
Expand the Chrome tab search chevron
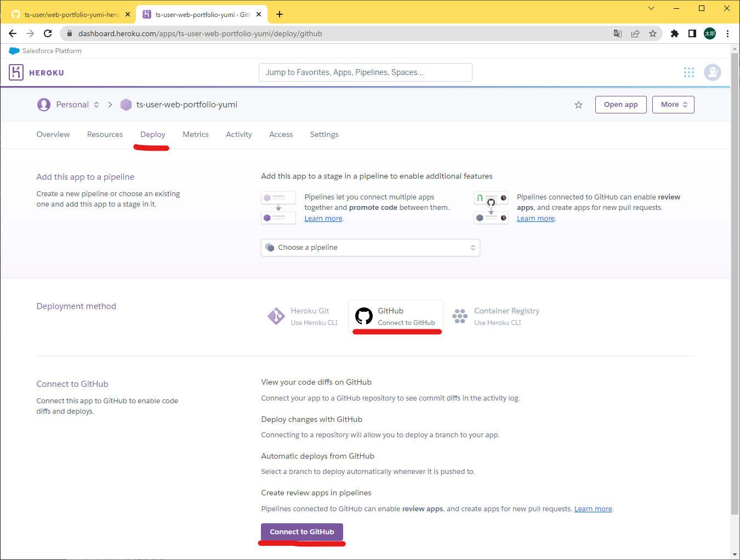point(651,8)
